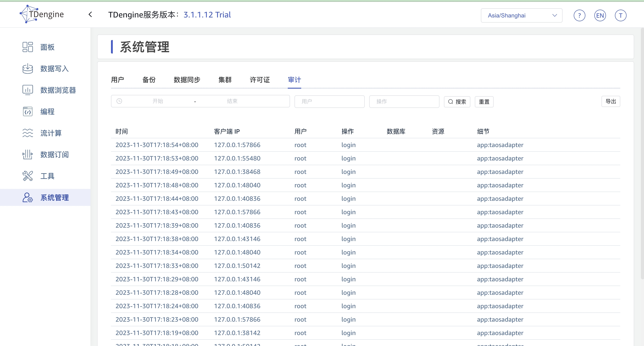Switch language with the EN icon
The height and width of the screenshot is (346, 644).
[600, 15]
